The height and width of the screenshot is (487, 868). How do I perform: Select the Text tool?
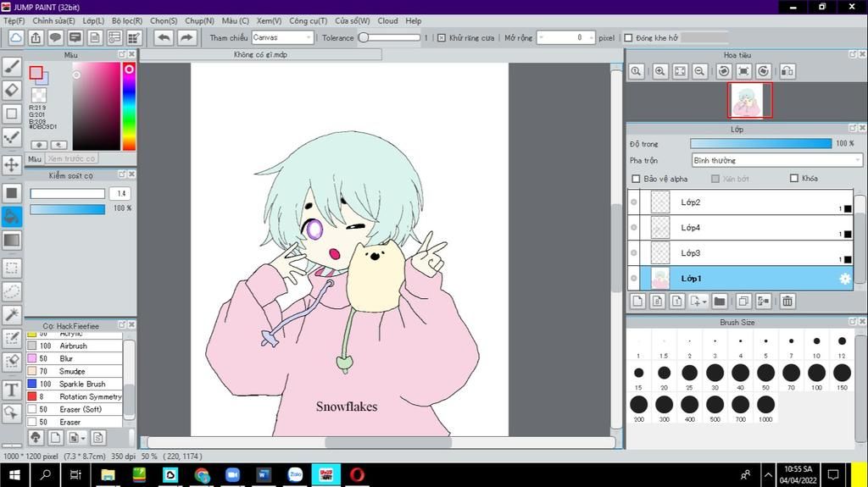(x=12, y=390)
